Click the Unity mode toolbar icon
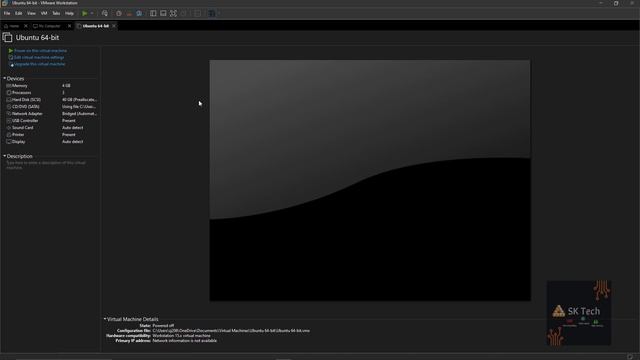 [x=184, y=13]
